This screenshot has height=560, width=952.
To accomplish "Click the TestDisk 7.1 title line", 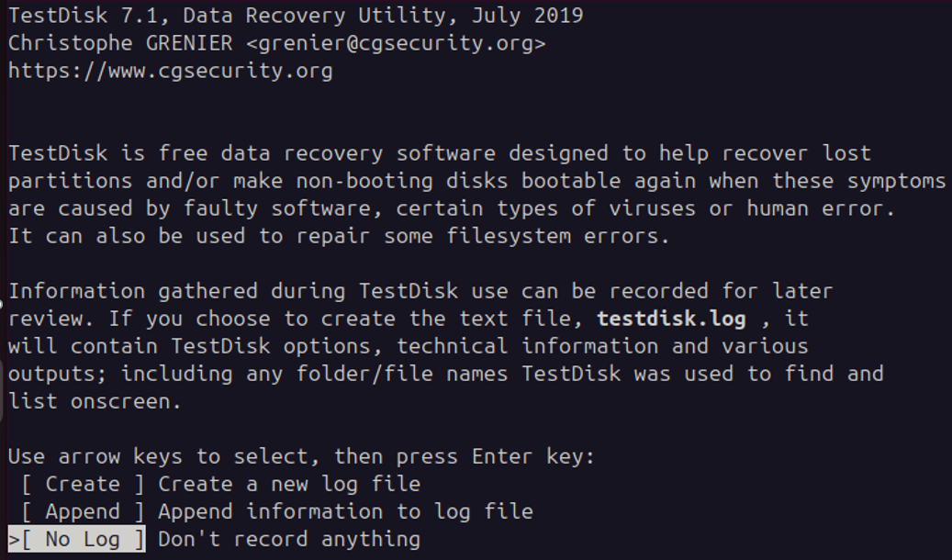I will pos(296,16).
